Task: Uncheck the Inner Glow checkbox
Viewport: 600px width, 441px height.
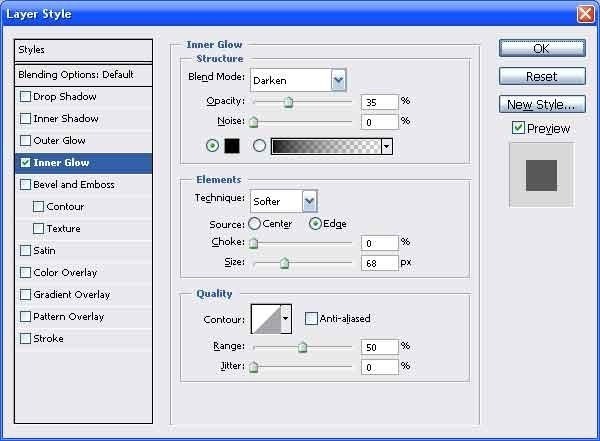Action: [25, 163]
